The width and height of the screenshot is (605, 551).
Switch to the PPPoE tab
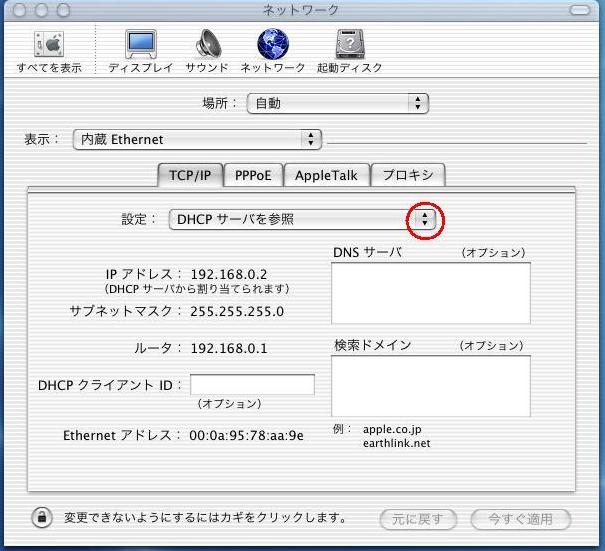pyautogui.click(x=253, y=176)
